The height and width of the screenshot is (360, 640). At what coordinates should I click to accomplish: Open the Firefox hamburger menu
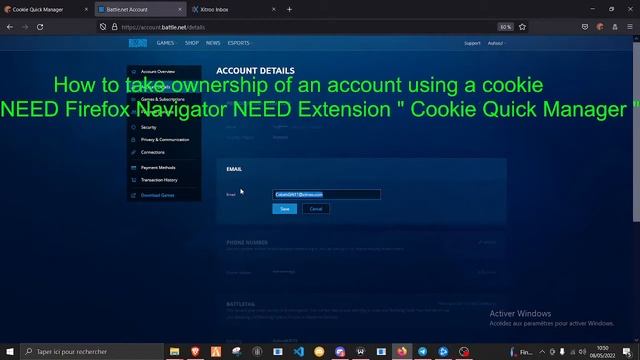click(630, 27)
